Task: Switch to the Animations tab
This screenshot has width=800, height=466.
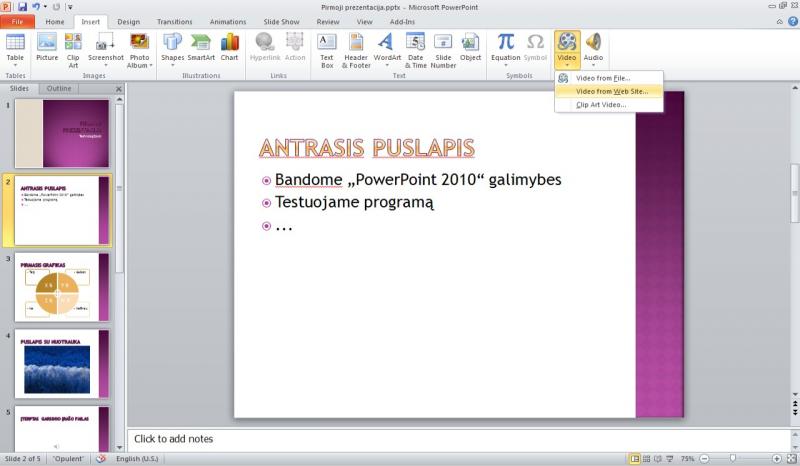Action: (x=228, y=22)
